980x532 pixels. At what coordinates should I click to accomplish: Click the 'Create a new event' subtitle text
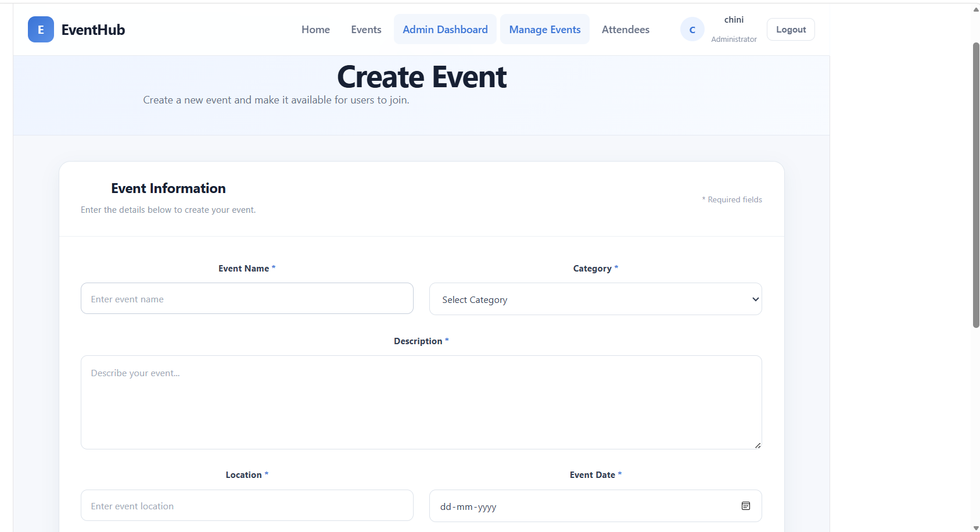tap(276, 100)
